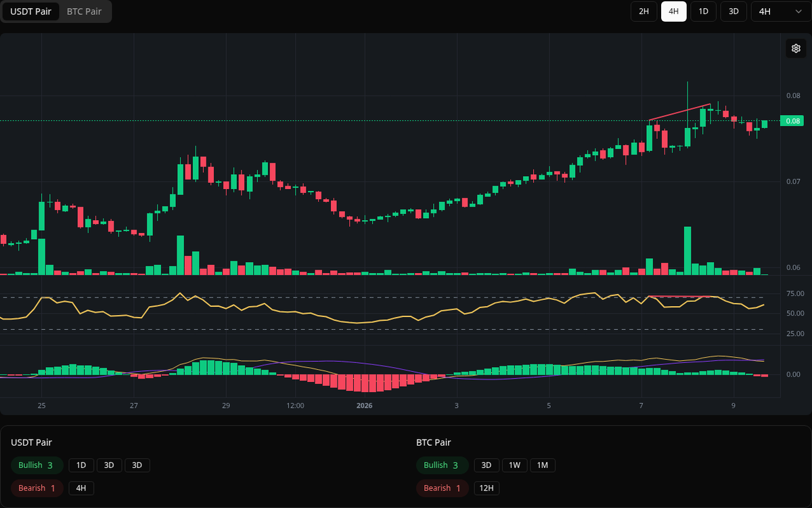The height and width of the screenshot is (508, 812).
Task: Select the 1D timeframe button
Action: pos(703,12)
